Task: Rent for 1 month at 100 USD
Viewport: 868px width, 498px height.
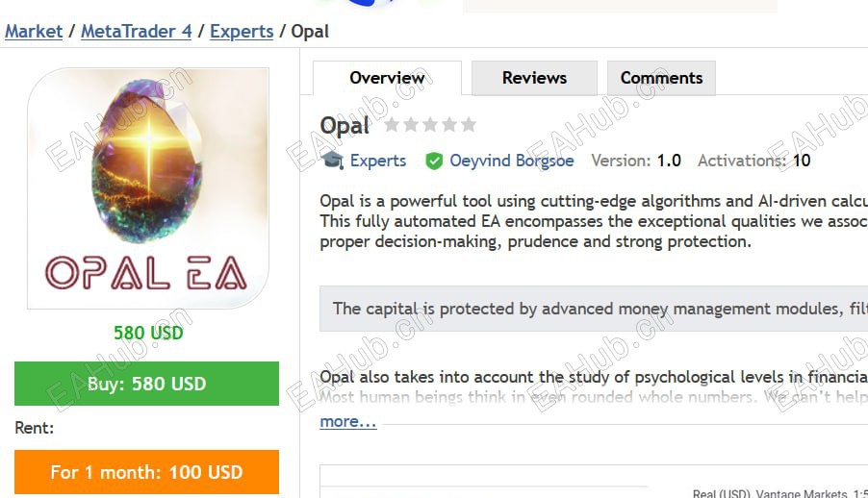Action: point(146,472)
